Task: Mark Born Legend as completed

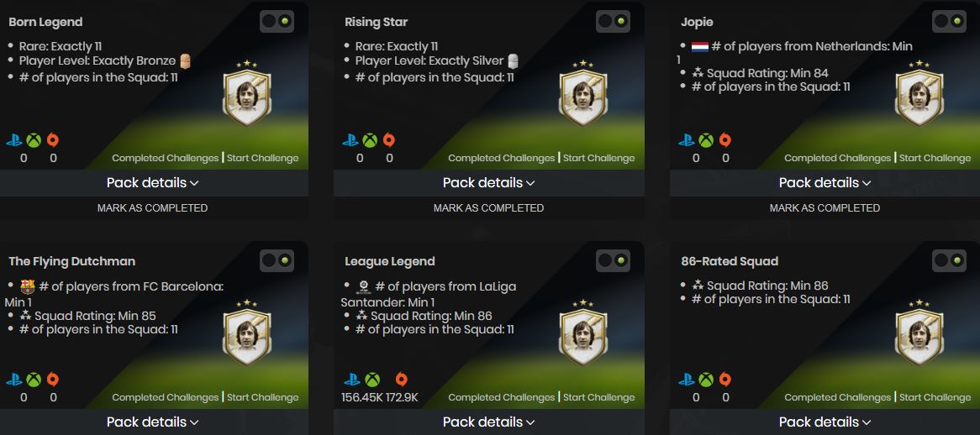Action: point(152,207)
